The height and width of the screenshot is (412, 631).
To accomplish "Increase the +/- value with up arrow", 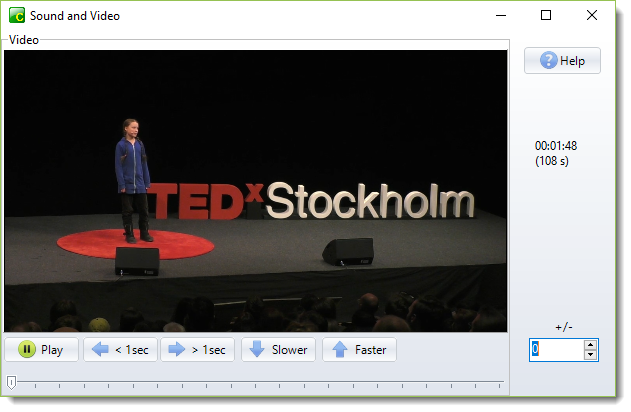I will 590,345.
